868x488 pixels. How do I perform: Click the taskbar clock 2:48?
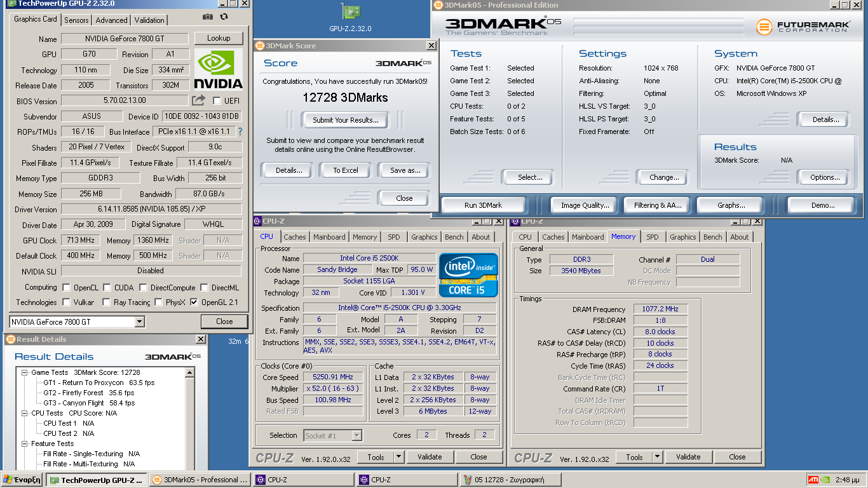[848, 480]
